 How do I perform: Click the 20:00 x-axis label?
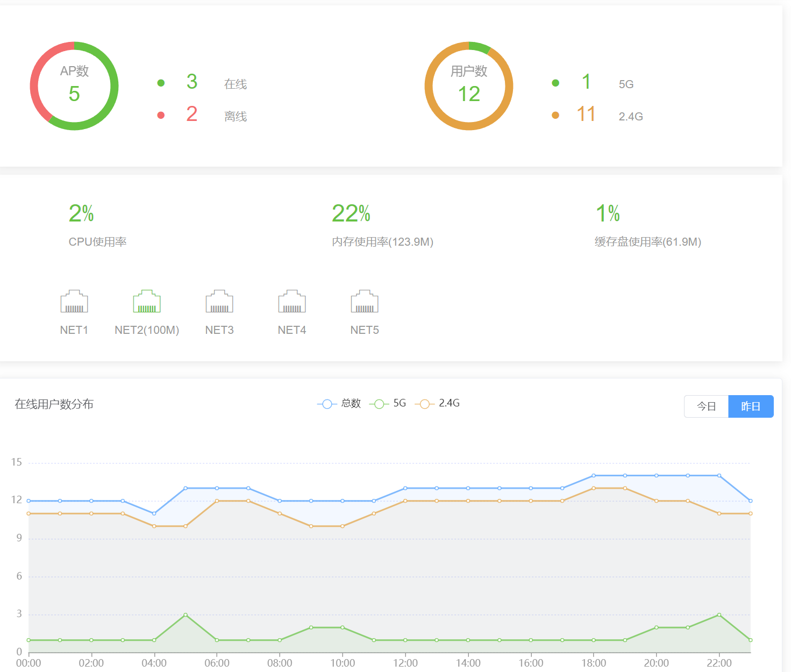(x=657, y=663)
